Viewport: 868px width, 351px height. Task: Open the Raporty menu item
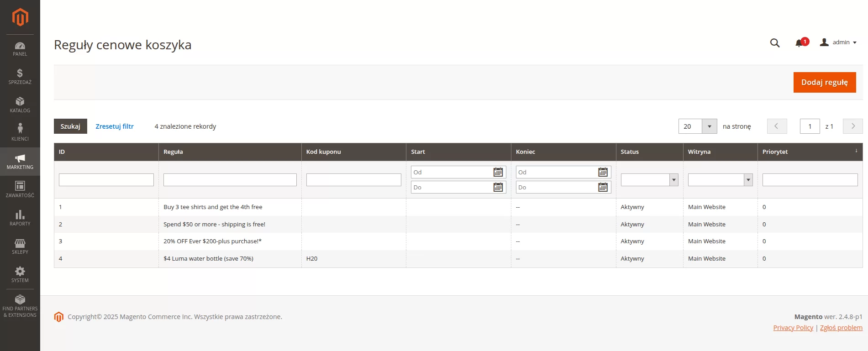20,218
